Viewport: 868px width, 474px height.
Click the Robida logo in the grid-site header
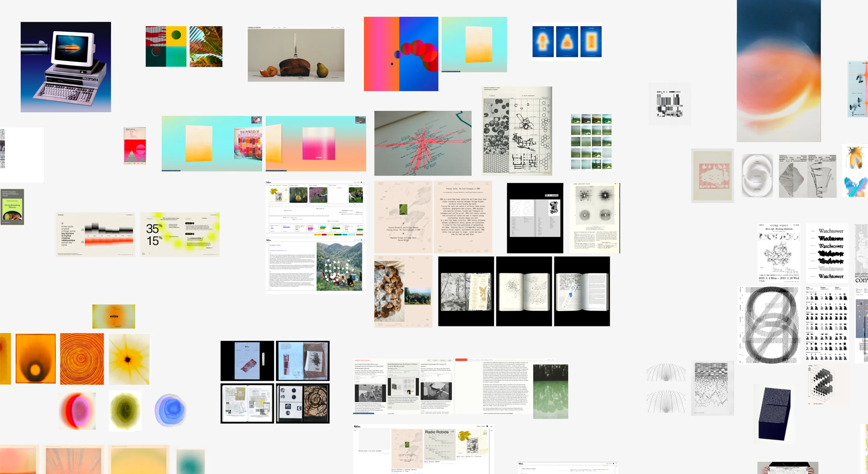click(x=269, y=182)
